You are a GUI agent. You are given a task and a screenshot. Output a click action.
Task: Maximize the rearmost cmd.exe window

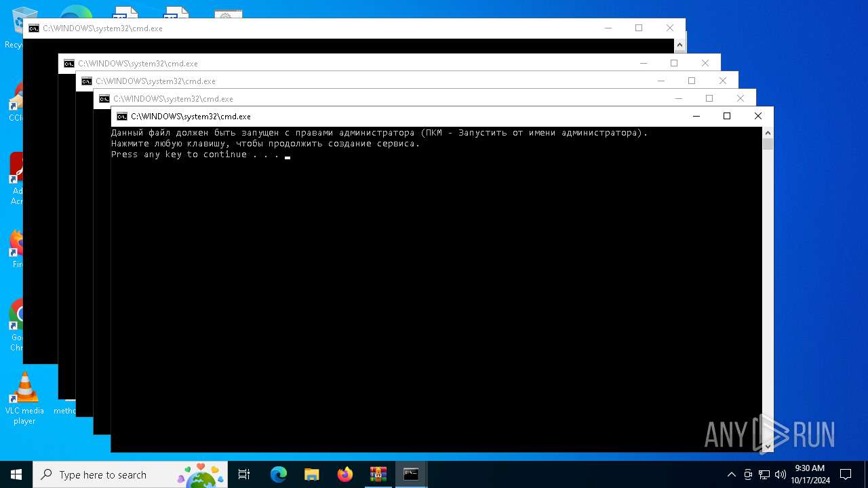[x=639, y=28]
